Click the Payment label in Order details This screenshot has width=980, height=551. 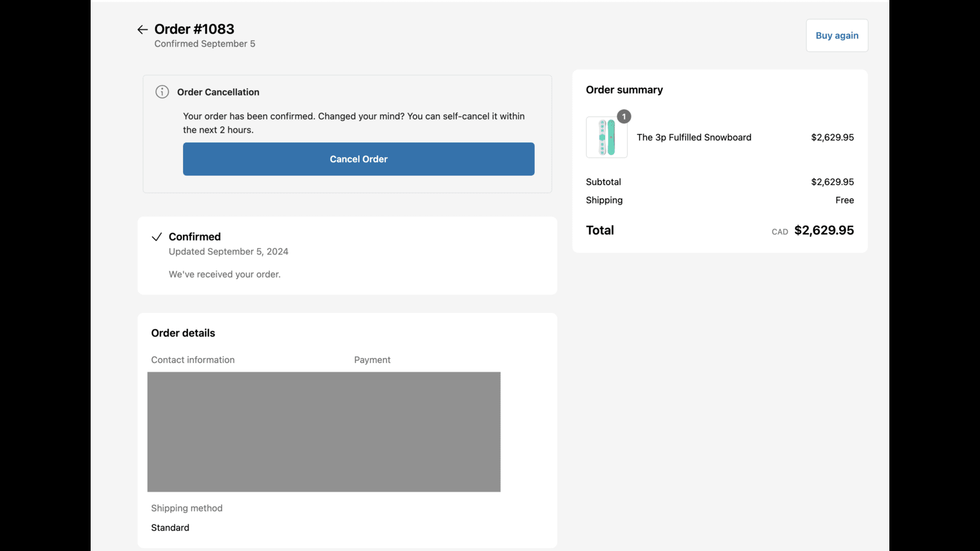coord(372,359)
